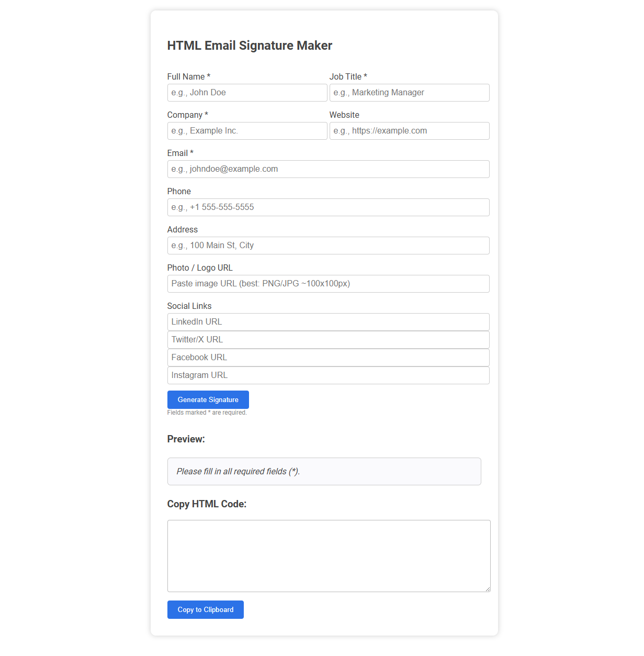This screenshot has width=644, height=656.
Task: Focus the Instagram URL field
Action: pyautogui.click(x=328, y=375)
